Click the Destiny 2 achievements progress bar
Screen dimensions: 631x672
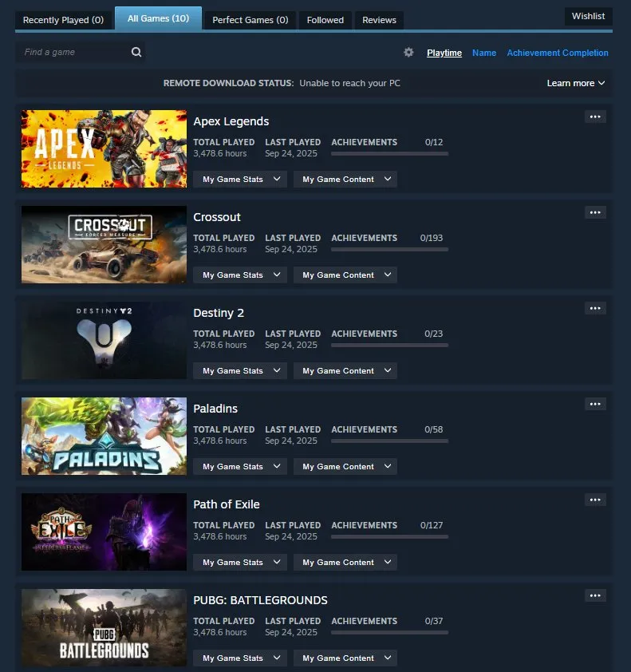click(390, 345)
